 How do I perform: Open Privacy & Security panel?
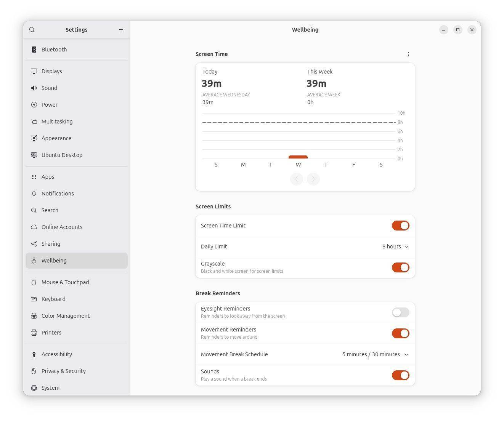point(77,371)
